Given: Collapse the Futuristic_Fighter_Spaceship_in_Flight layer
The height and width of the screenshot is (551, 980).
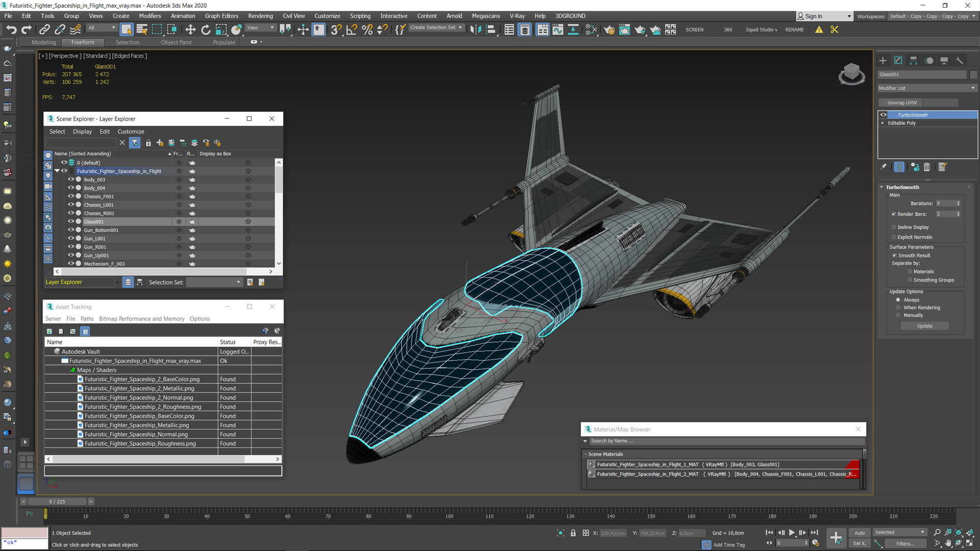Looking at the screenshot, I should click(x=58, y=171).
